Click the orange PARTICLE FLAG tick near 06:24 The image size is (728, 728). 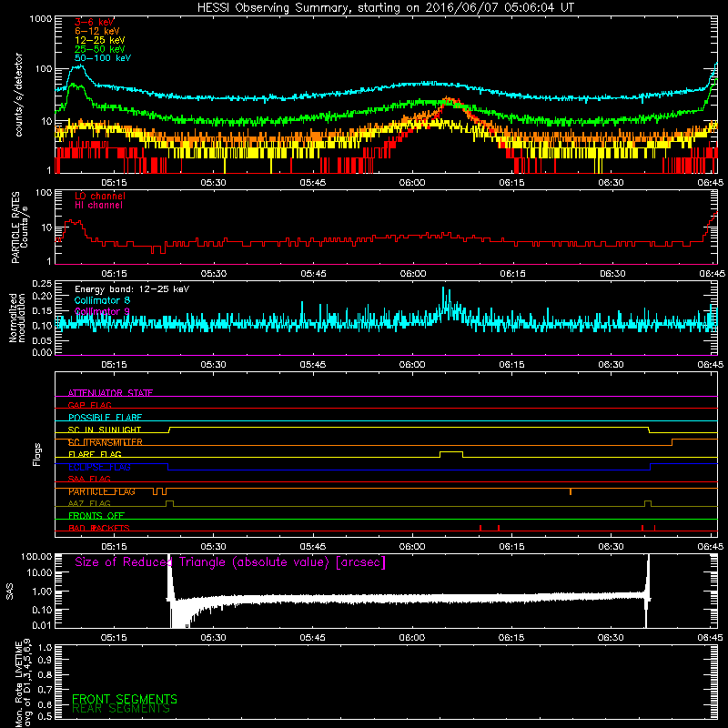point(571,491)
